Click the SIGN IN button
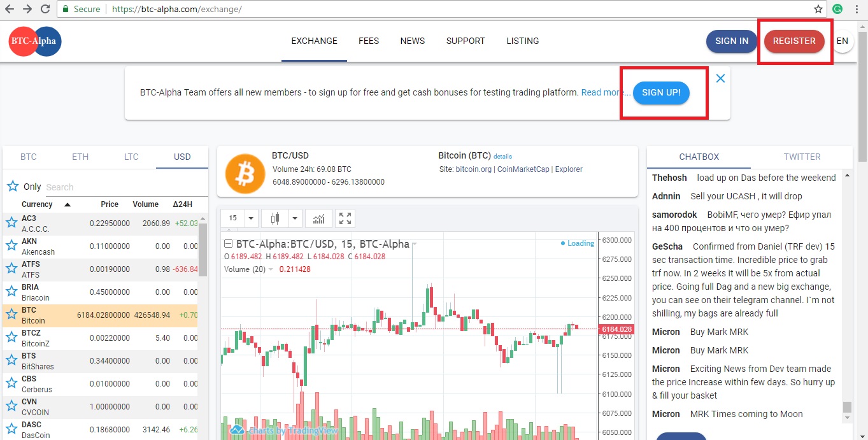 732,41
